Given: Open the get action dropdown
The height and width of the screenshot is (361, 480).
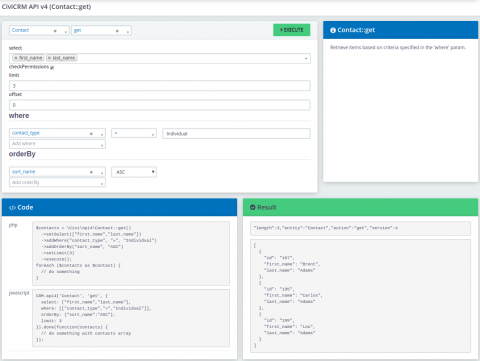Looking at the screenshot, I should (128, 31).
